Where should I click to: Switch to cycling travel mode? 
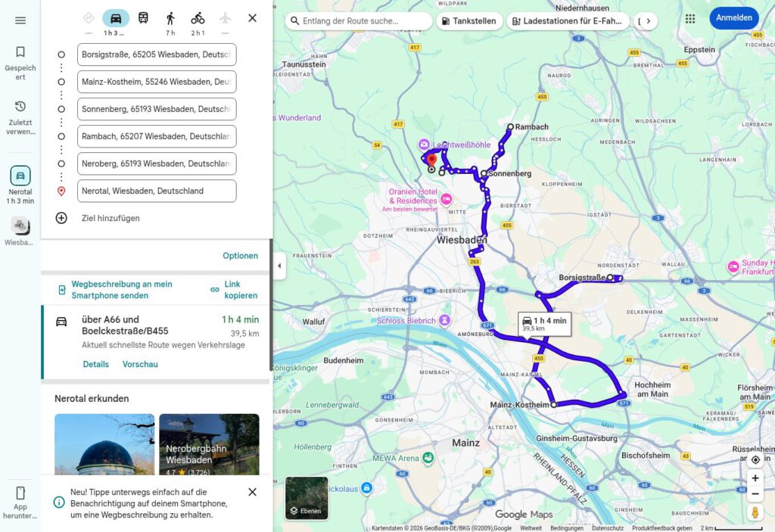coord(198,18)
